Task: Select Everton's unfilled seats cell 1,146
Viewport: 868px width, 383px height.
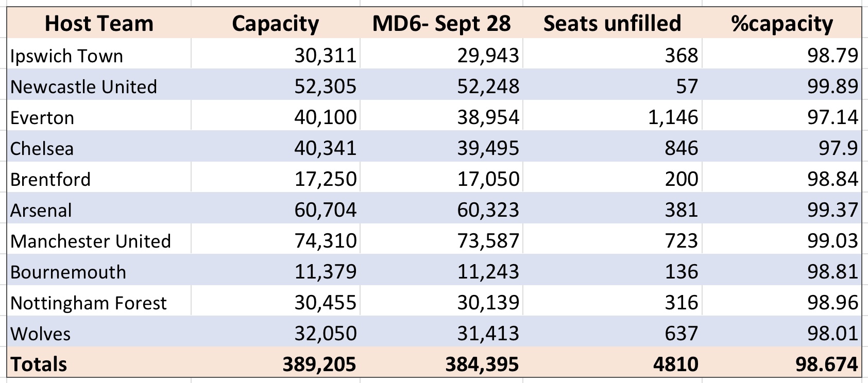Action: (612, 115)
